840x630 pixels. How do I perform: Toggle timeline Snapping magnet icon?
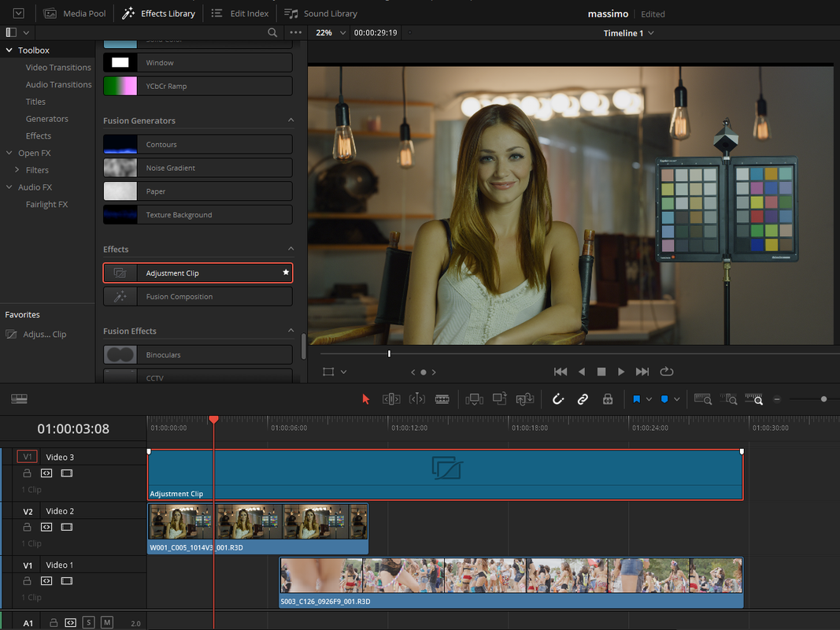tap(557, 399)
